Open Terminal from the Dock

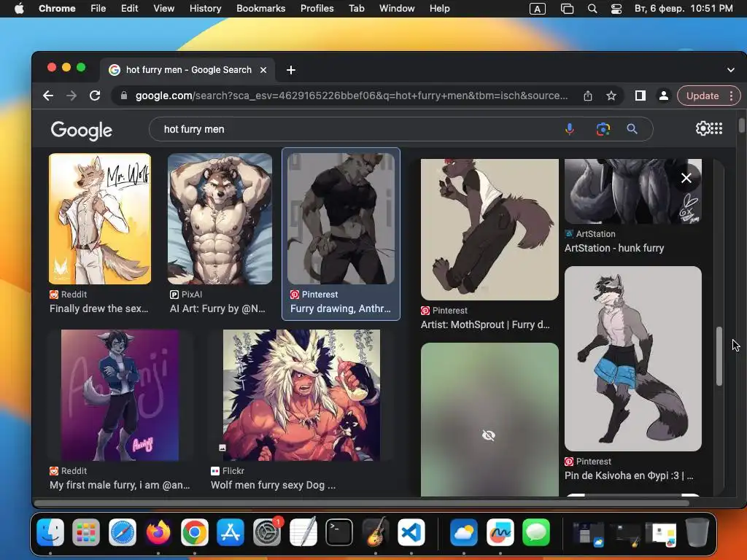tap(339, 532)
